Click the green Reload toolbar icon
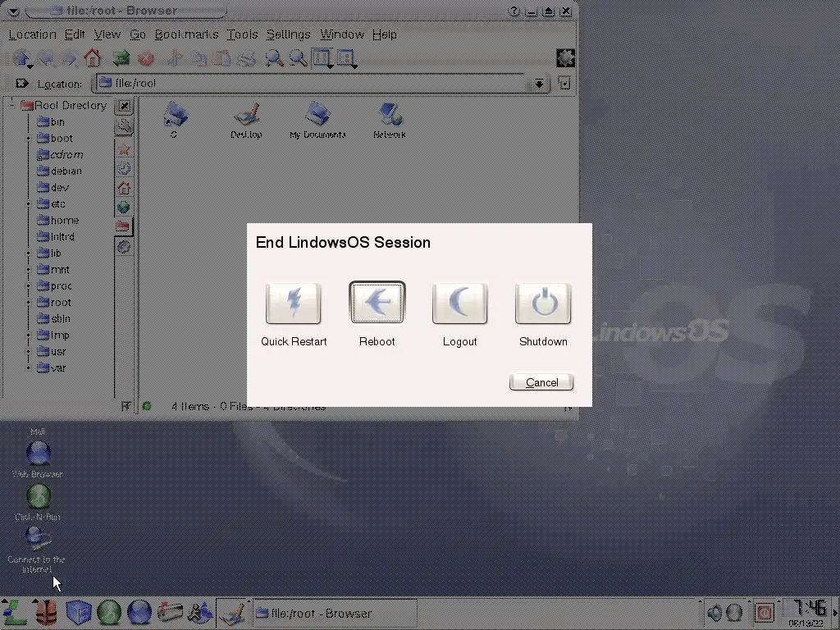 coord(121,58)
